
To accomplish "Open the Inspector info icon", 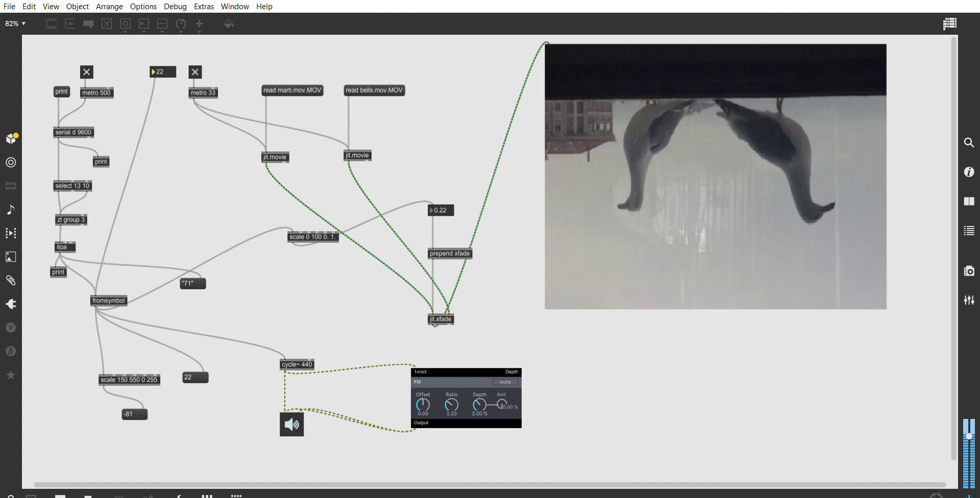I will point(969,172).
